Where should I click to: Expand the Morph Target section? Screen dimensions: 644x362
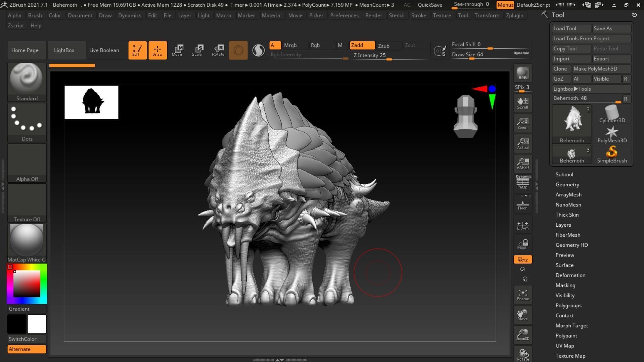click(571, 325)
